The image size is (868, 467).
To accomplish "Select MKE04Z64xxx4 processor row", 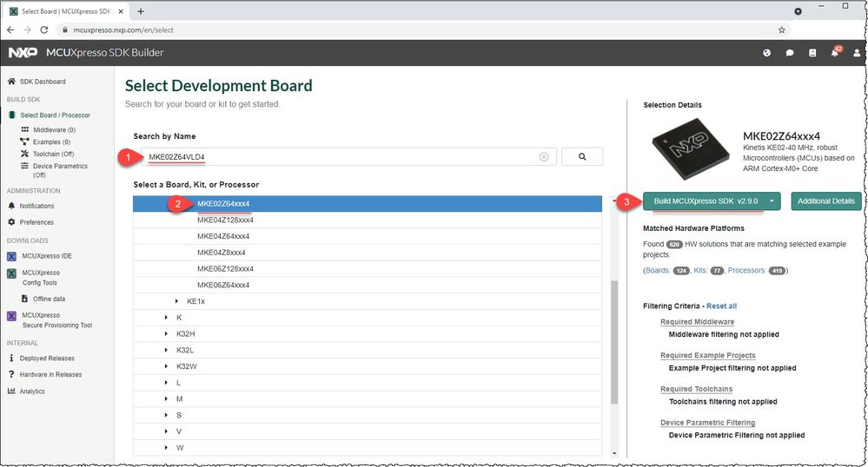I will point(367,236).
